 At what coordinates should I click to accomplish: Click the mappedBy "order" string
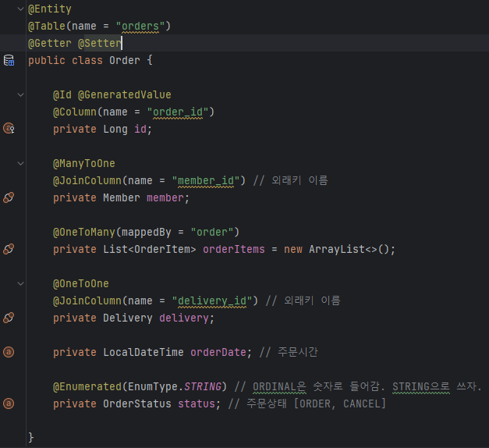coord(212,232)
